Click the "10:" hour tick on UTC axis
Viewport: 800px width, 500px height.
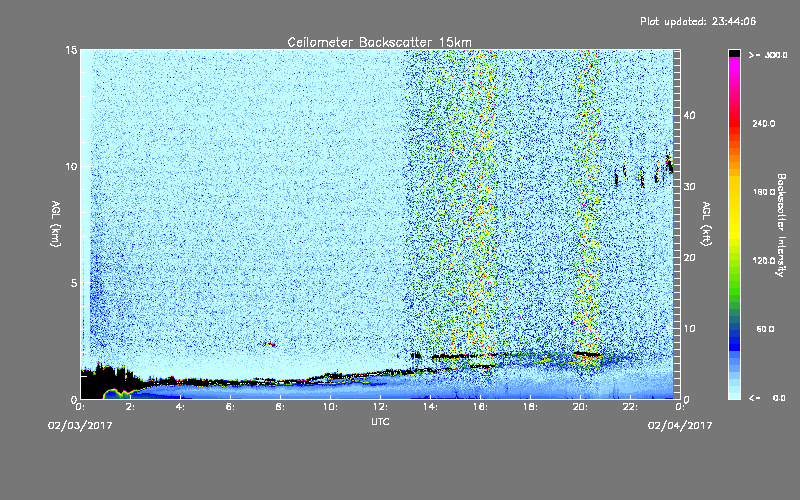point(330,407)
